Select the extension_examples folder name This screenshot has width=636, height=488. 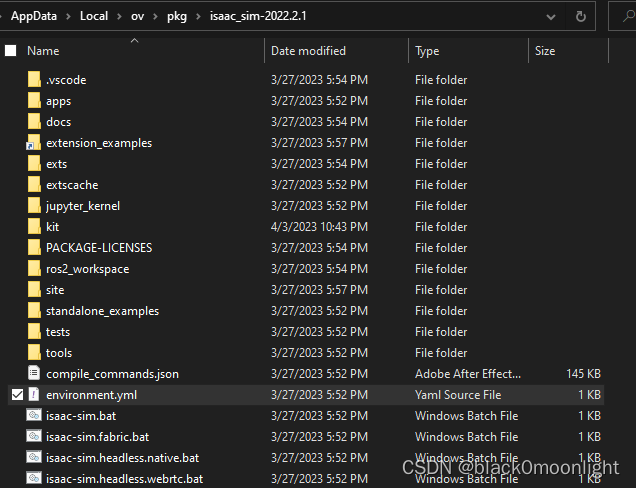[99, 143]
